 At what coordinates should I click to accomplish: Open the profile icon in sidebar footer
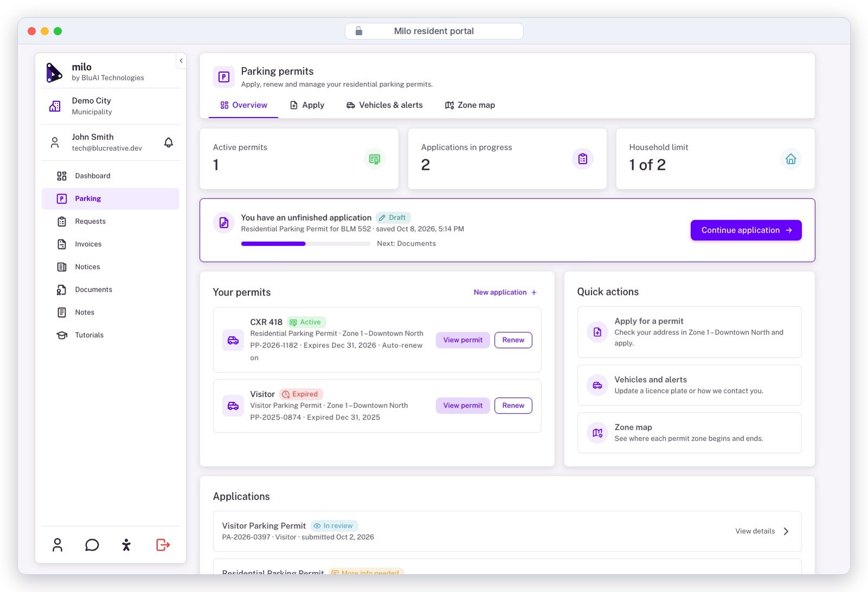[x=58, y=545]
